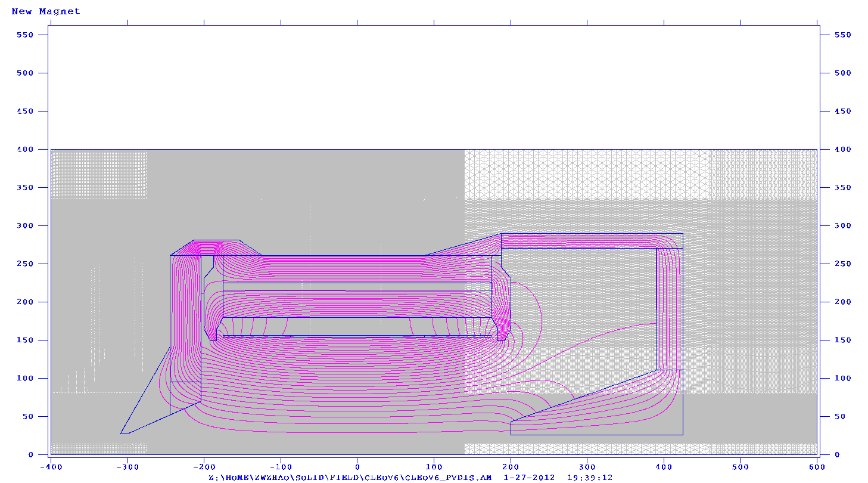Click the right vertical axis label 450
Screen dimensions: 868x483
(x=842, y=111)
